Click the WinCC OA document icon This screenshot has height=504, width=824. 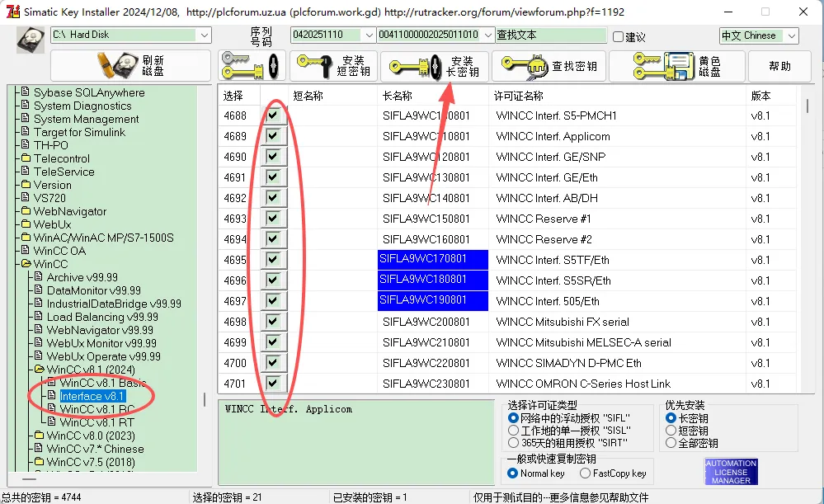pyautogui.click(x=26, y=250)
